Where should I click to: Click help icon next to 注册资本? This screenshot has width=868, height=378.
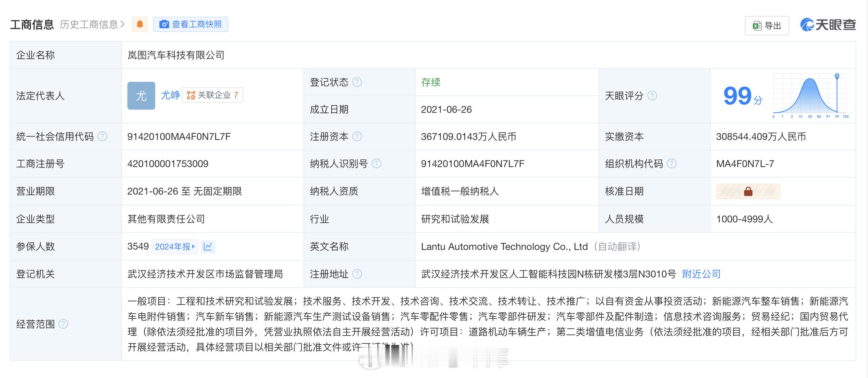357,136
